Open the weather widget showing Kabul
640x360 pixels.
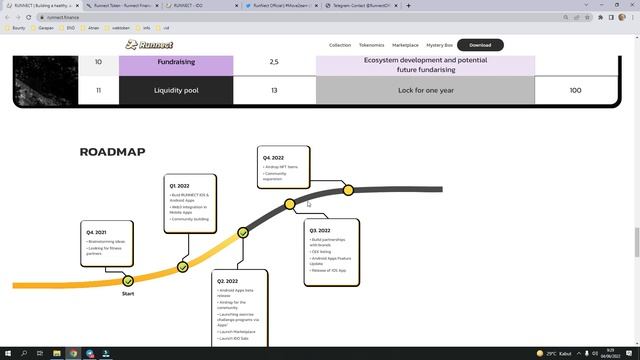554,353
